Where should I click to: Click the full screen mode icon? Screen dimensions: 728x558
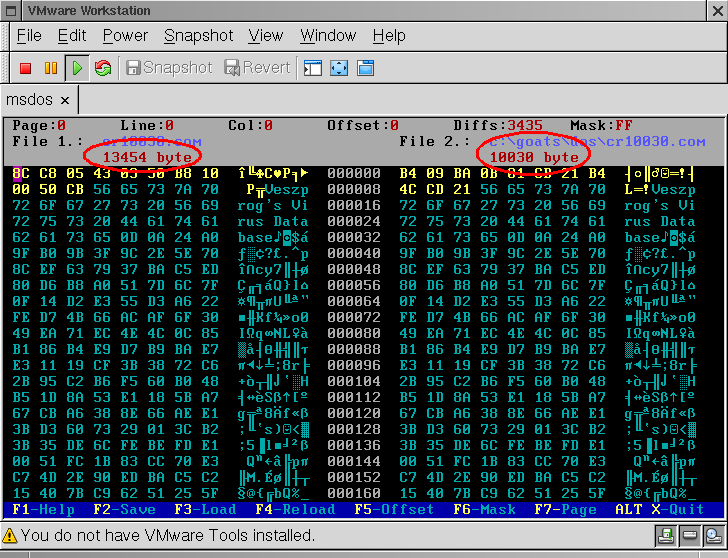pos(339,68)
